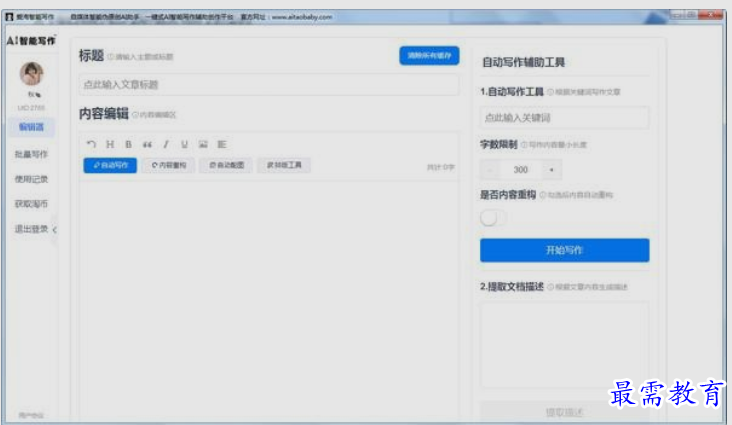Decrease word limit with minus stepper
The image size is (732, 425).
click(x=490, y=170)
